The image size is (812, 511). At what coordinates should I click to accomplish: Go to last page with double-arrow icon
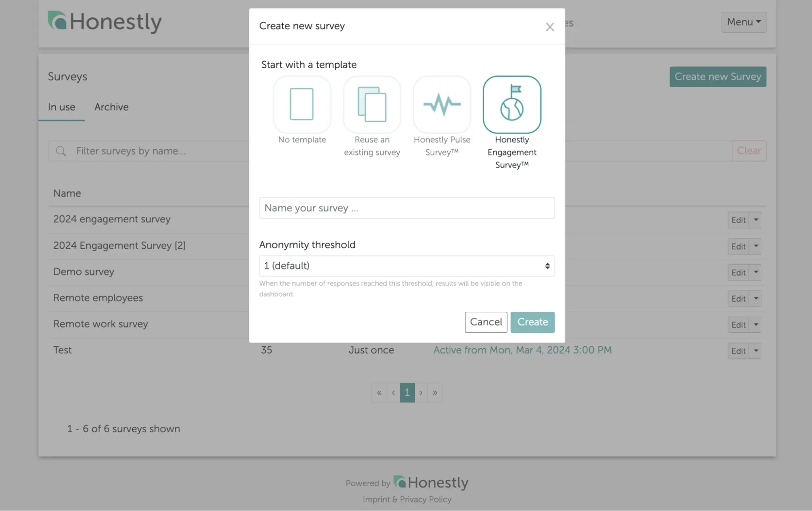pyautogui.click(x=435, y=392)
